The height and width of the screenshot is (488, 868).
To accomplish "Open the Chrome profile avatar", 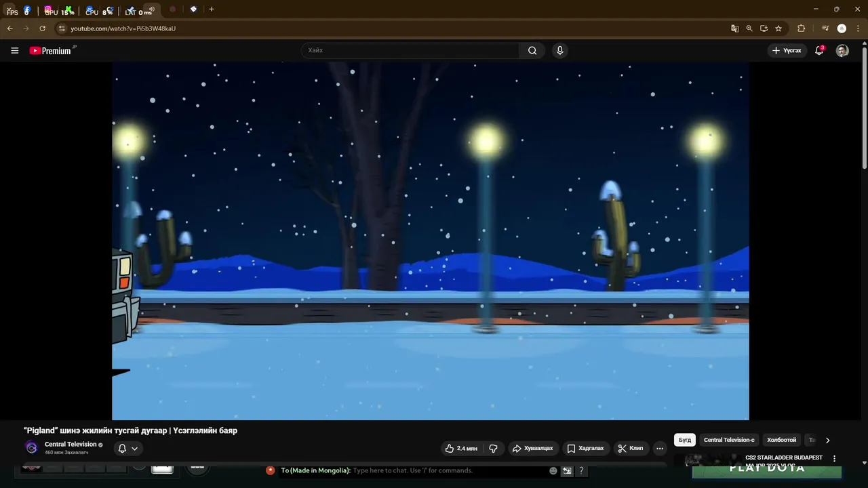I will coord(842,28).
